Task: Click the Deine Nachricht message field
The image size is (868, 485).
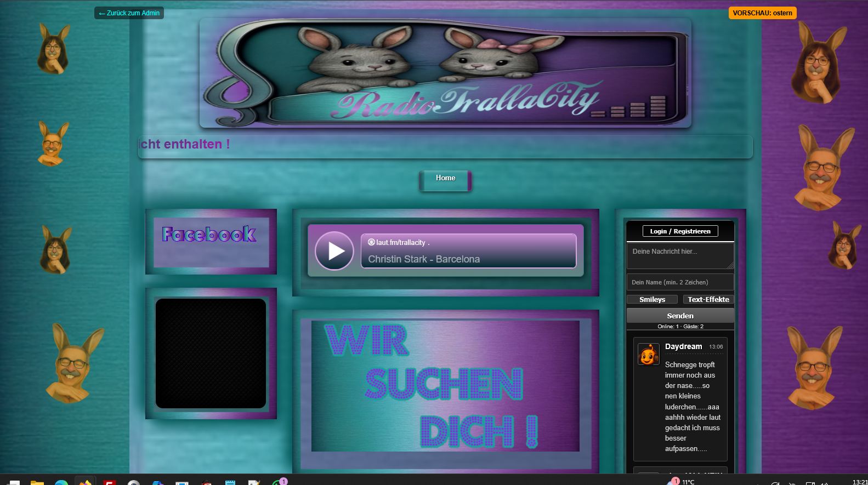Action: click(x=679, y=256)
